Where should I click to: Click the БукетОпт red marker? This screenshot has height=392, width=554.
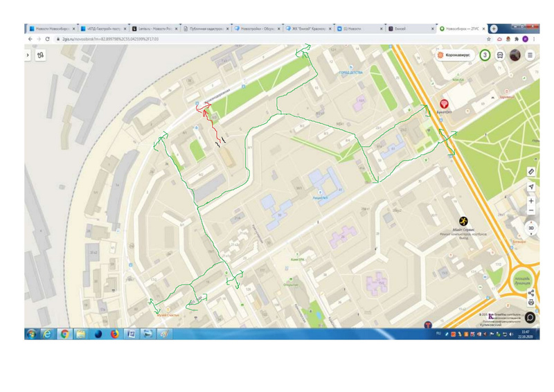(x=444, y=104)
